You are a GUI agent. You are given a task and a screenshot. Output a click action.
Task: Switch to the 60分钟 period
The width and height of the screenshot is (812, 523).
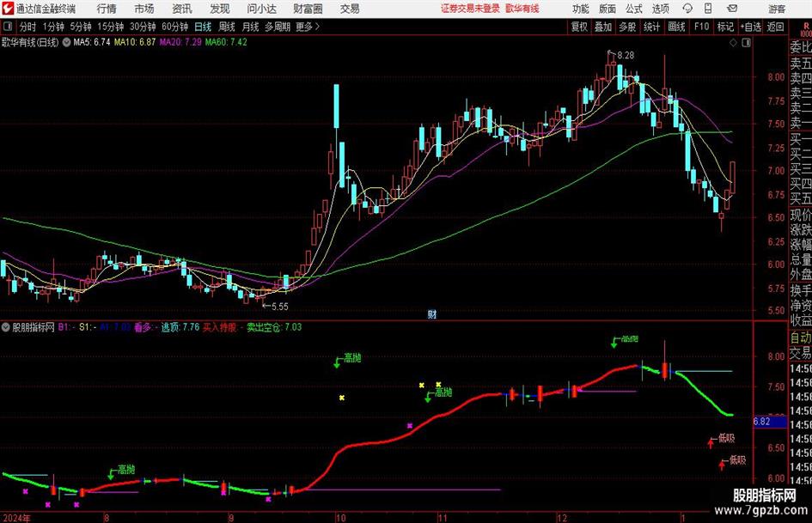pos(175,27)
